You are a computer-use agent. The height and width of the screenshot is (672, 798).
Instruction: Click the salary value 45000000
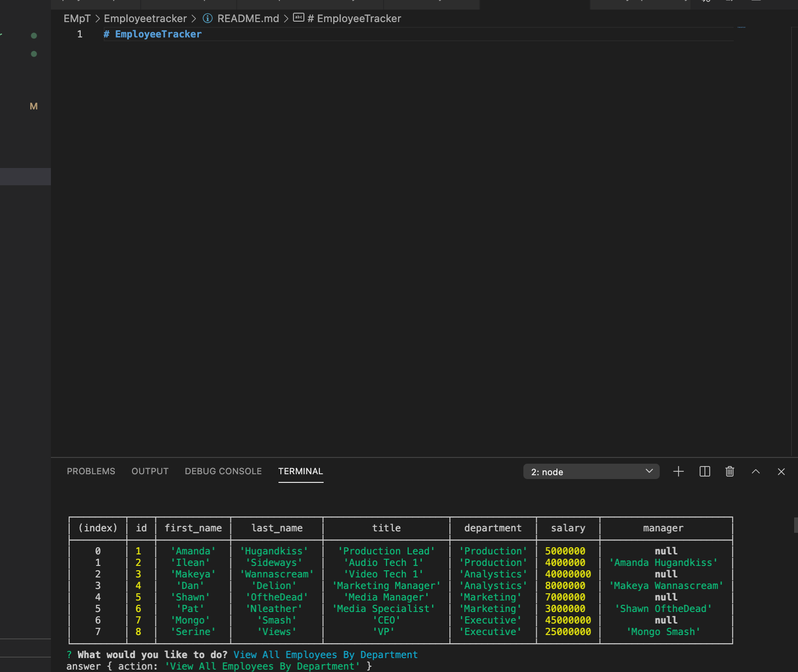point(568,620)
